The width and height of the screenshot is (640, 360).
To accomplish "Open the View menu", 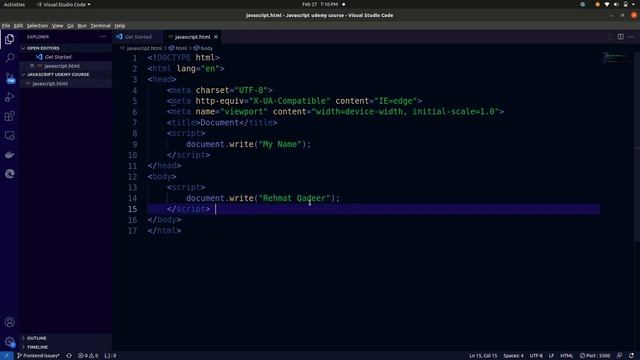I will tap(58, 26).
